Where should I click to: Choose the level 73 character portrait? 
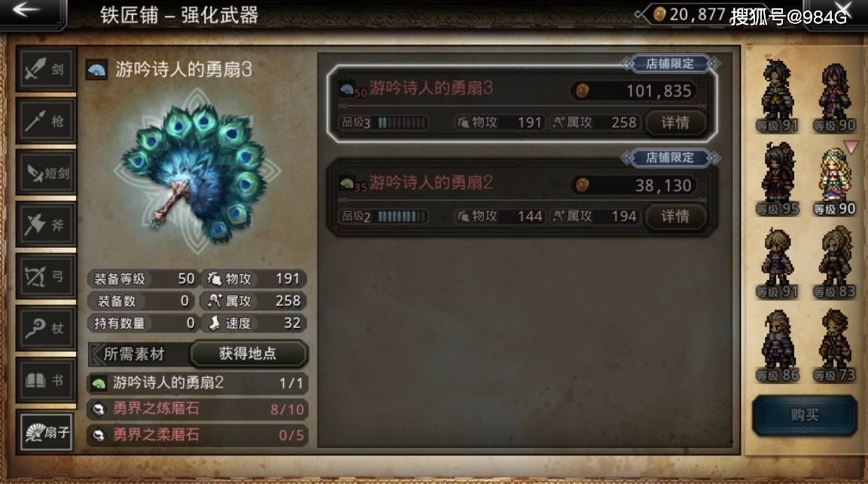[x=835, y=347]
